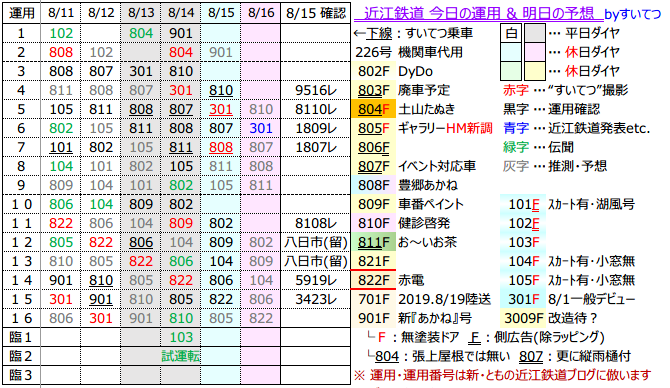Select the 9516レ confirmation cell
670x388 pixels.
coord(316,90)
